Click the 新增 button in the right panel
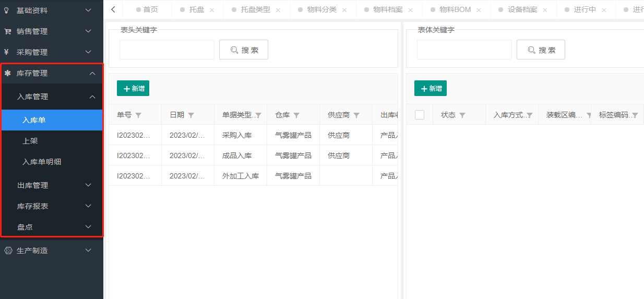The height and width of the screenshot is (299, 644). click(431, 89)
